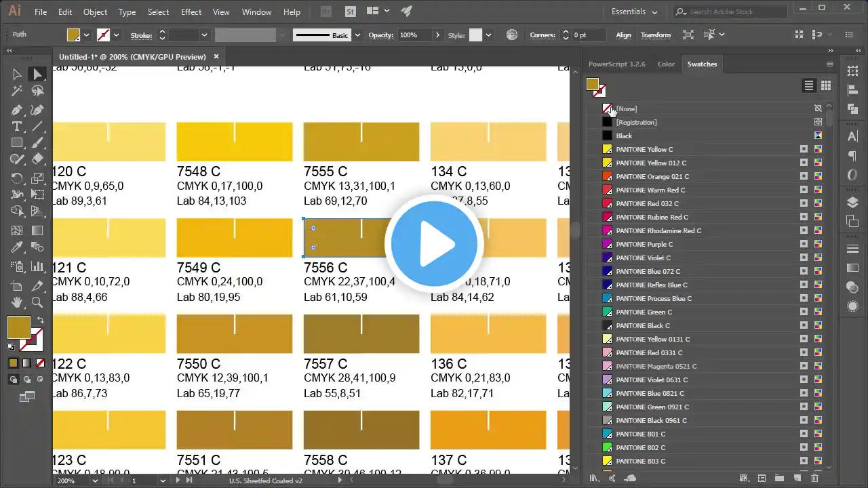Viewport: 868px width, 488px height.
Task: Activate the Eyedropper tool
Action: pyautogui.click(x=17, y=247)
